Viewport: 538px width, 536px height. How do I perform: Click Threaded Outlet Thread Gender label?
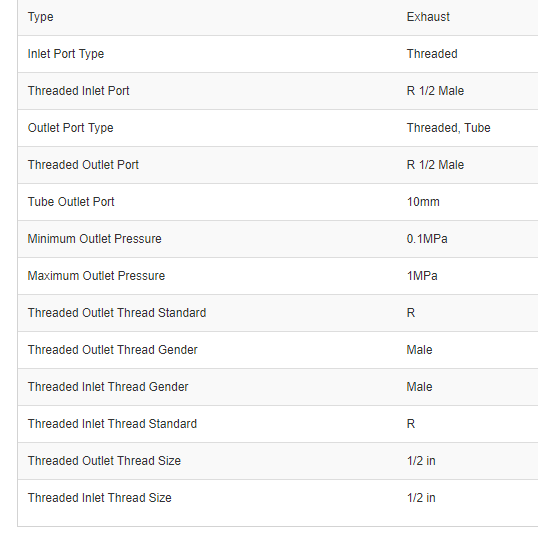click(x=113, y=350)
